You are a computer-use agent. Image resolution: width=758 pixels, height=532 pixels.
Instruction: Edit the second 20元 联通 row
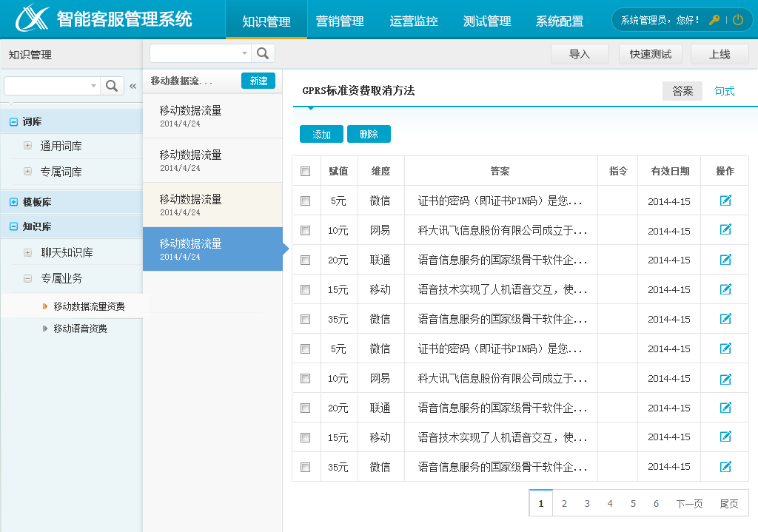point(725,408)
